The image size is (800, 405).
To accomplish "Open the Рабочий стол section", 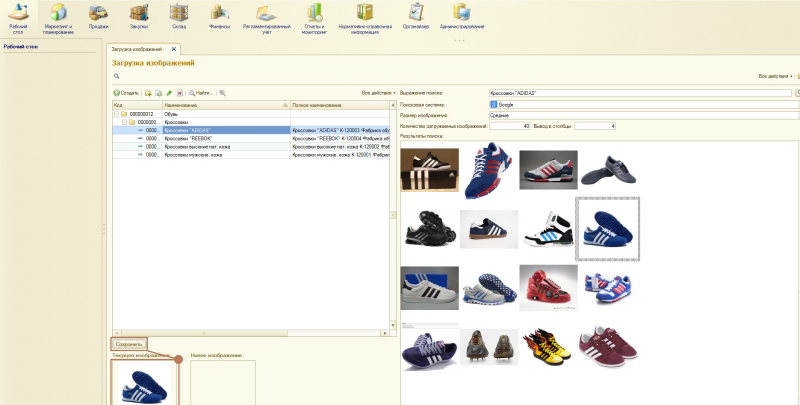I will [x=18, y=18].
